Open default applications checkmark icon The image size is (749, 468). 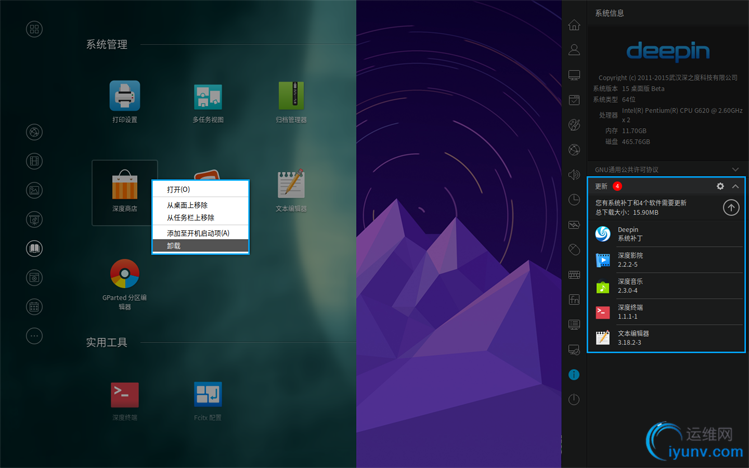click(x=574, y=100)
